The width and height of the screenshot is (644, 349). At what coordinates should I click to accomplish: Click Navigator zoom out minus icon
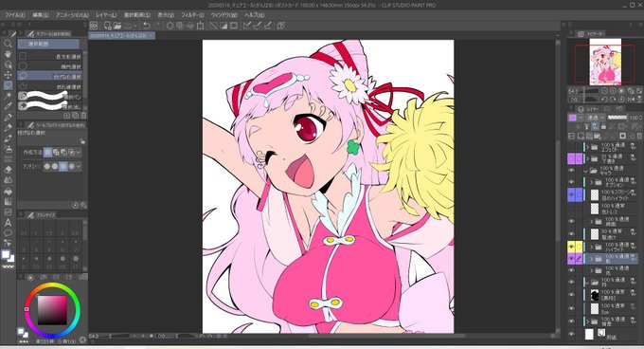tap(604, 91)
